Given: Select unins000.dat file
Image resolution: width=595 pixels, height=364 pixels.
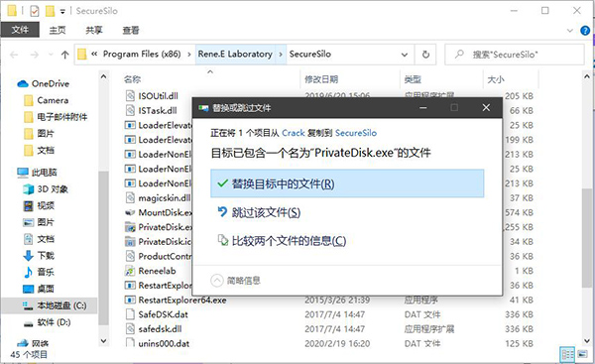Looking at the screenshot, I should 164,343.
